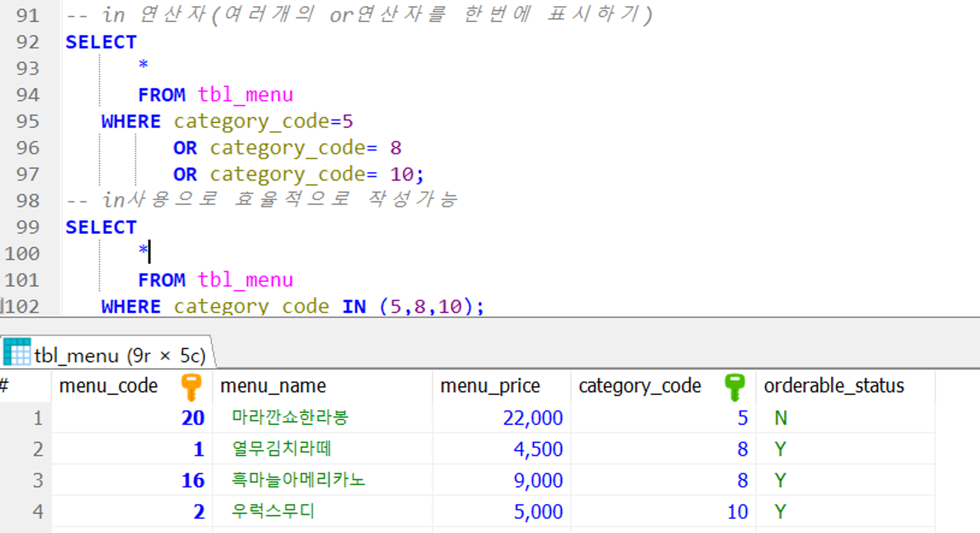
Task: Click orderable_status Y in 흑마늘아메리카노 row
Action: 780,480
